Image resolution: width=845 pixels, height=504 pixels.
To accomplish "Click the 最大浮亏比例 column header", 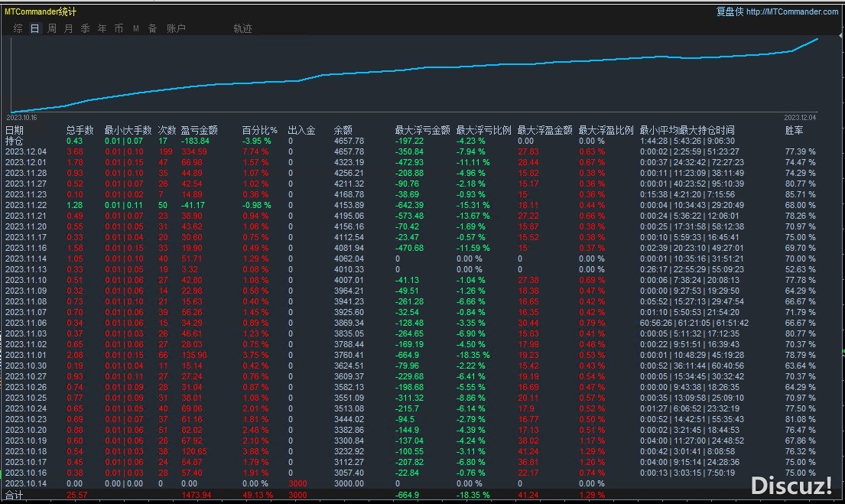I will tap(483, 130).
